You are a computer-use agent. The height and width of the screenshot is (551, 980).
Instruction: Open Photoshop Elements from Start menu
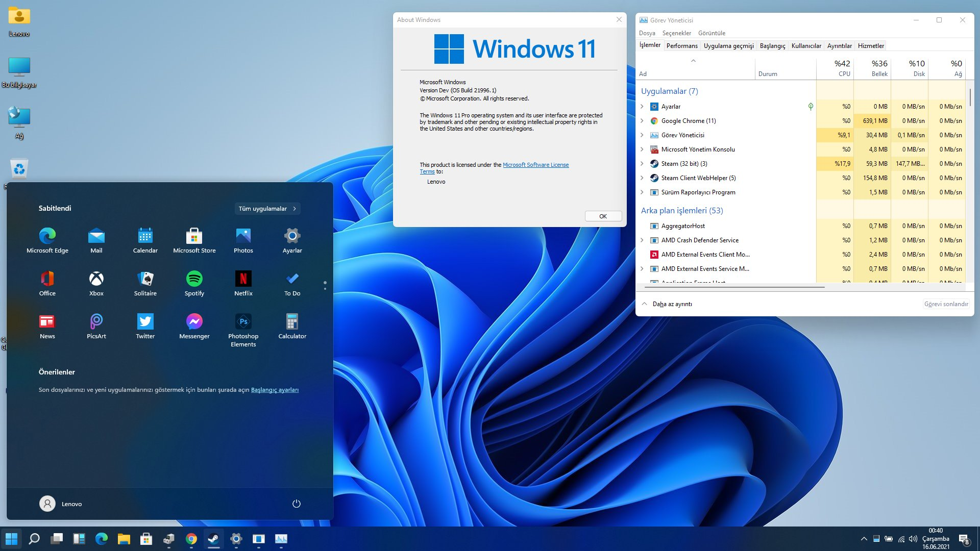click(x=243, y=322)
